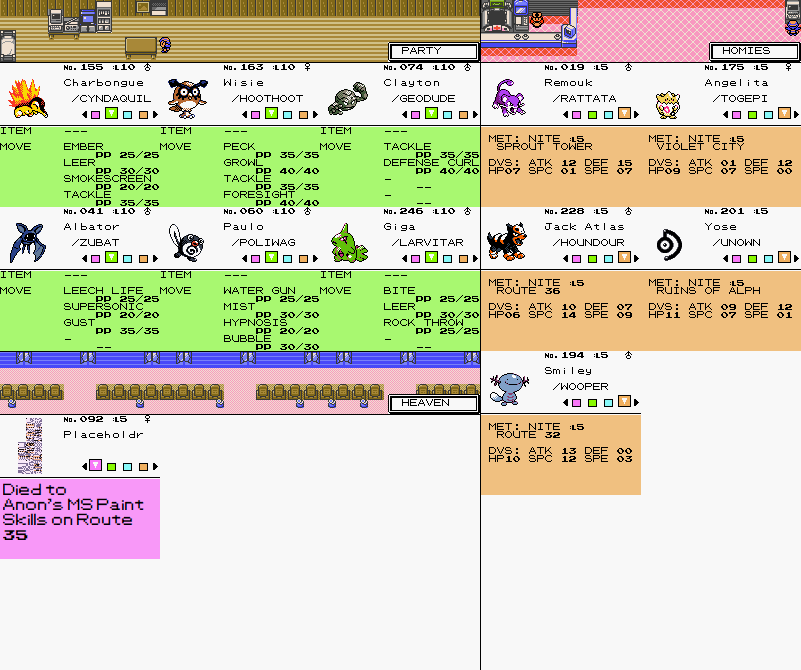Select Smiley's Wooper sprite

click(509, 388)
